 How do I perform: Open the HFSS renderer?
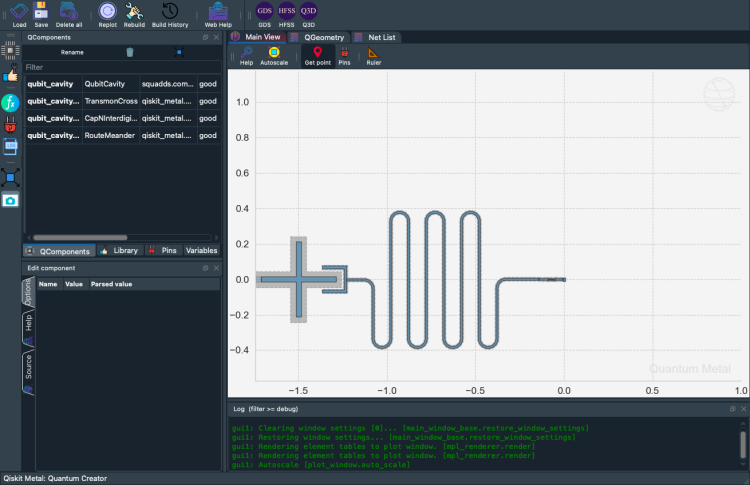tap(286, 13)
